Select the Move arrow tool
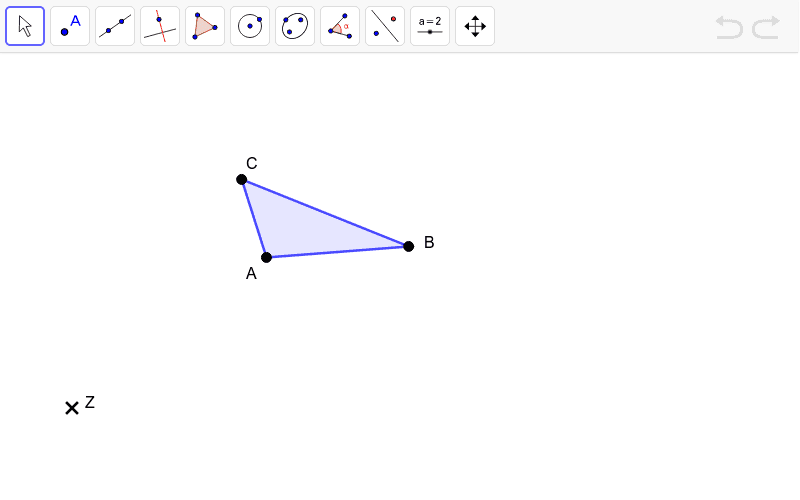 pyautogui.click(x=25, y=26)
